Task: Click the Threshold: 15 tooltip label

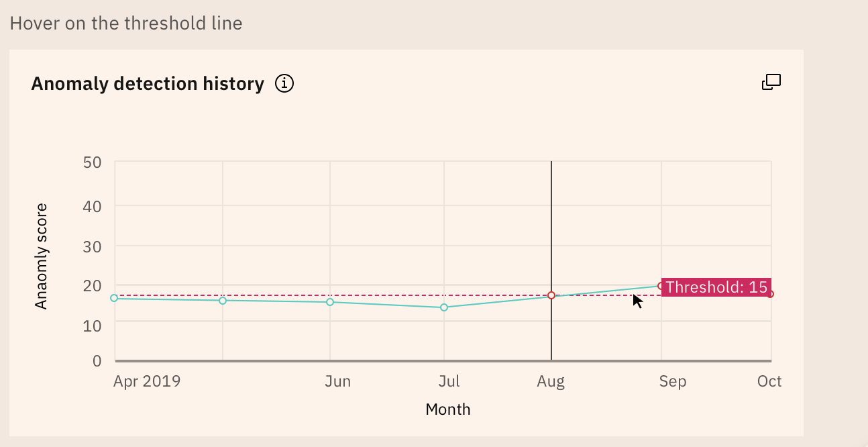Action: [x=716, y=287]
